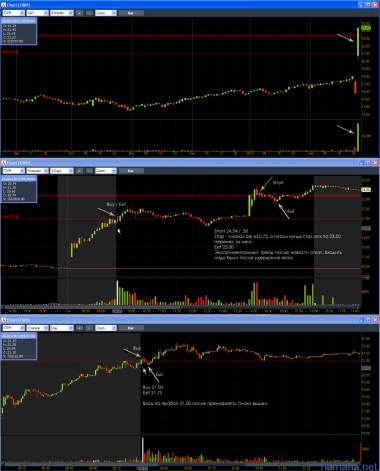Click the Bar button in top chart toolbar
Viewport: 380px width, 471px height.
(x=131, y=13)
